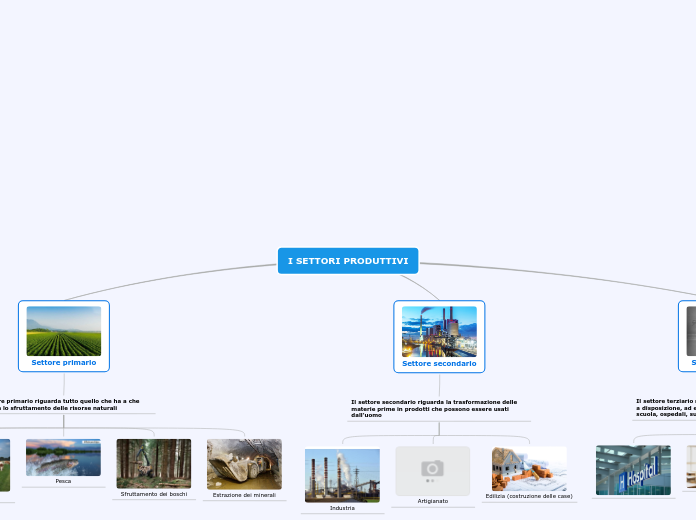The height and width of the screenshot is (520, 696).
Task: Select the settore terziario description text
Action: pyautogui.click(x=666, y=407)
